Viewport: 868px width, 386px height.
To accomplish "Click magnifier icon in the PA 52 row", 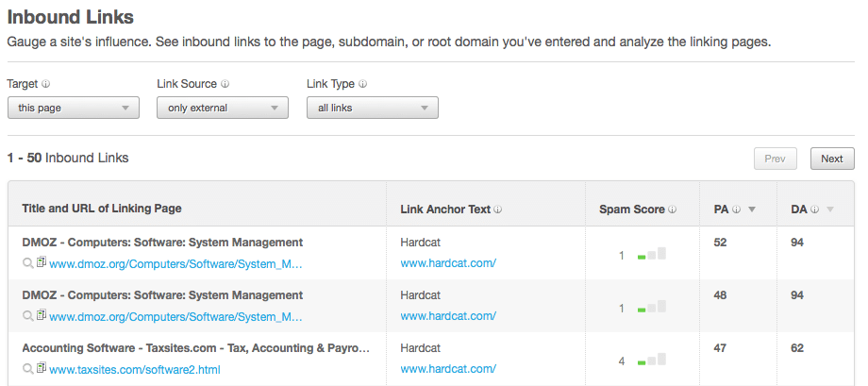I will [x=27, y=263].
